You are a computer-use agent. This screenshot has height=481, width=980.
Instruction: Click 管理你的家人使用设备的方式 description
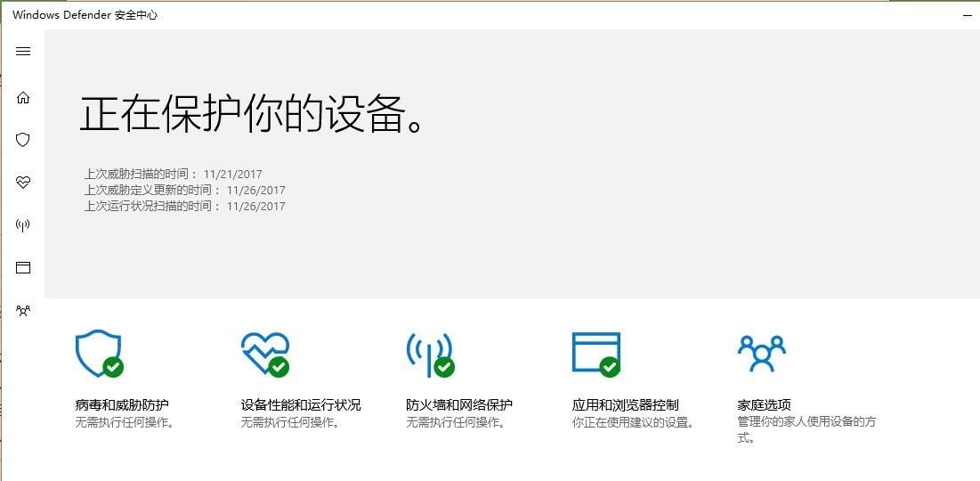click(x=806, y=429)
